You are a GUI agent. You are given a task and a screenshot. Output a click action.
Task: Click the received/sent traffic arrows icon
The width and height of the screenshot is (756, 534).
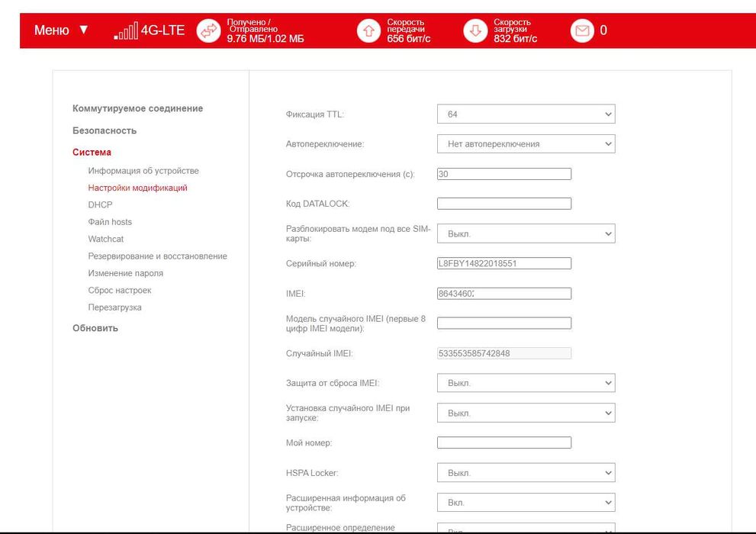[x=208, y=31]
